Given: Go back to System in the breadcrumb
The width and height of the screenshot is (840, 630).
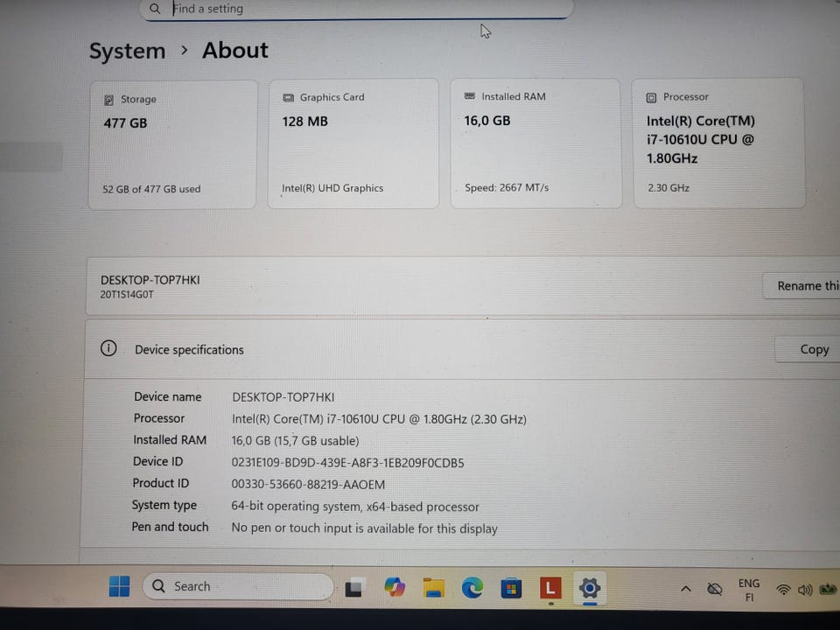Looking at the screenshot, I should click(x=128, y=52).
